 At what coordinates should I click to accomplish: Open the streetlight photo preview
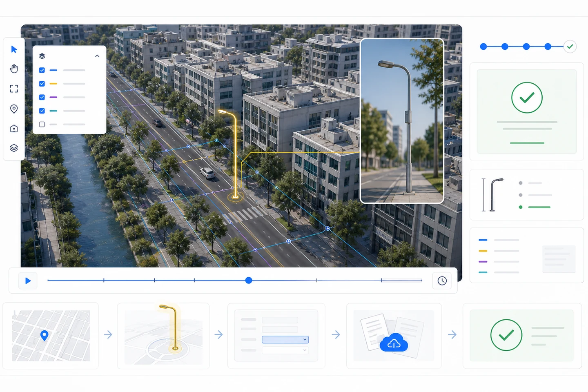[x=402, y=121]
